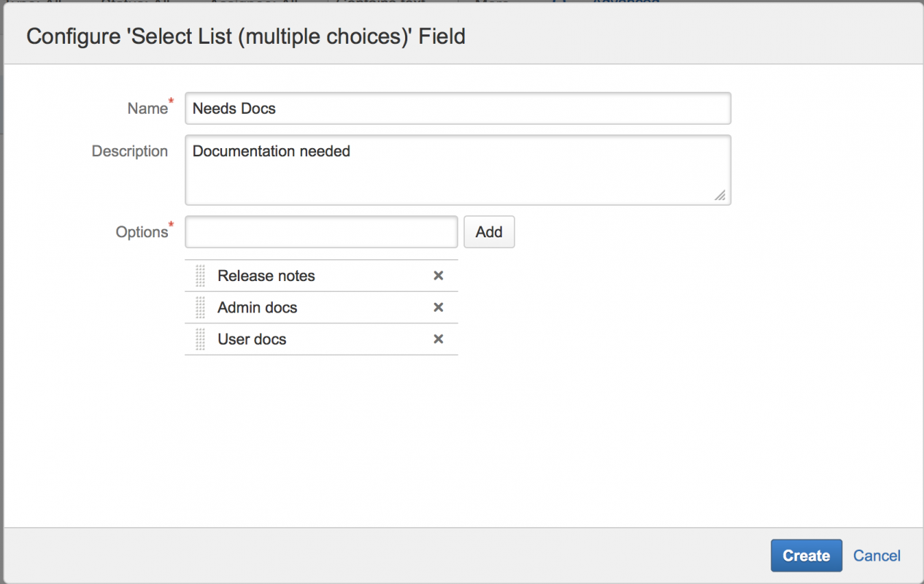
Task: Click the Options field label
Action: 142,231
